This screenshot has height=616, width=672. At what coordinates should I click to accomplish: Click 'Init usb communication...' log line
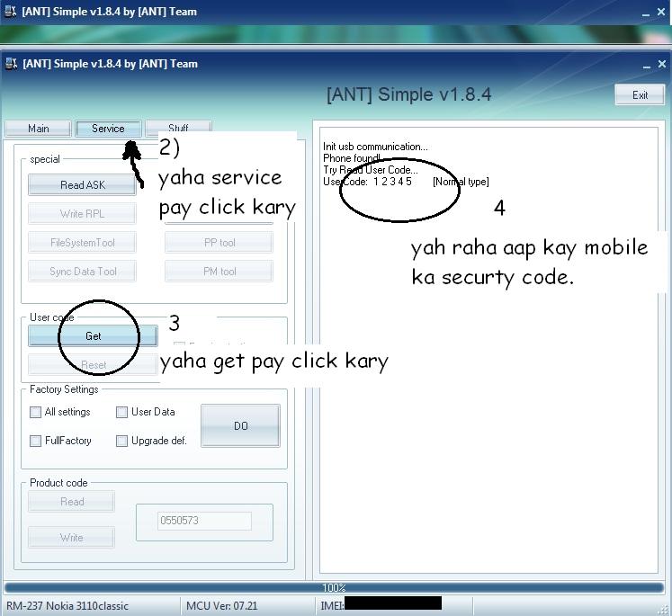375,147
